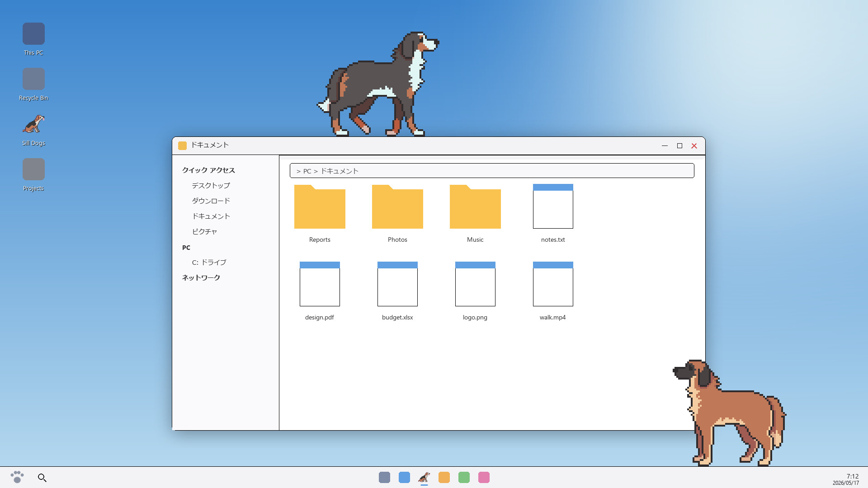Select C: ドライブ in the sidebar

(x=209, y=263)
